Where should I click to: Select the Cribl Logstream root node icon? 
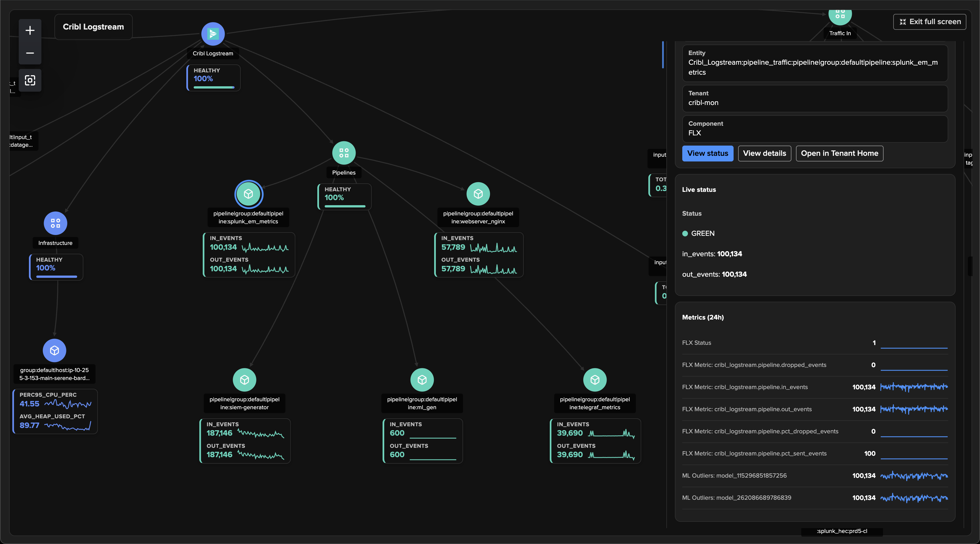[213, 34]
